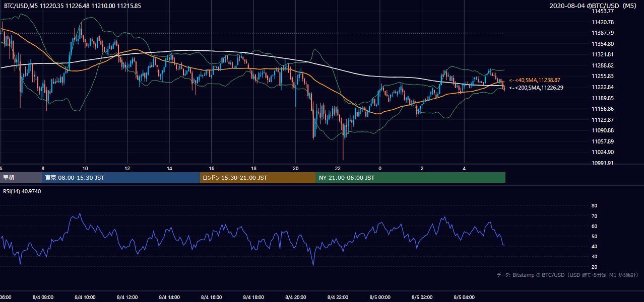Screen dimensions: 644x302
Task: Click the RSI(14) 40.9740 indicator label
Action: pos(22,192)
